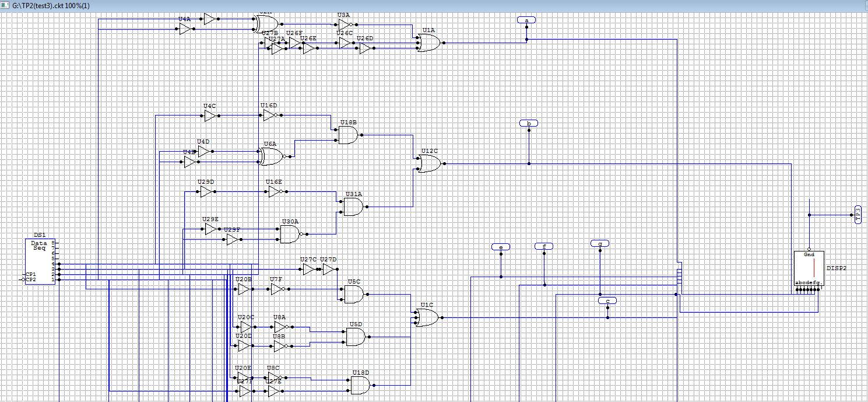This screenshot has width=868, height=402.
Task: Click the output connector labeled e
Action: 501,247
